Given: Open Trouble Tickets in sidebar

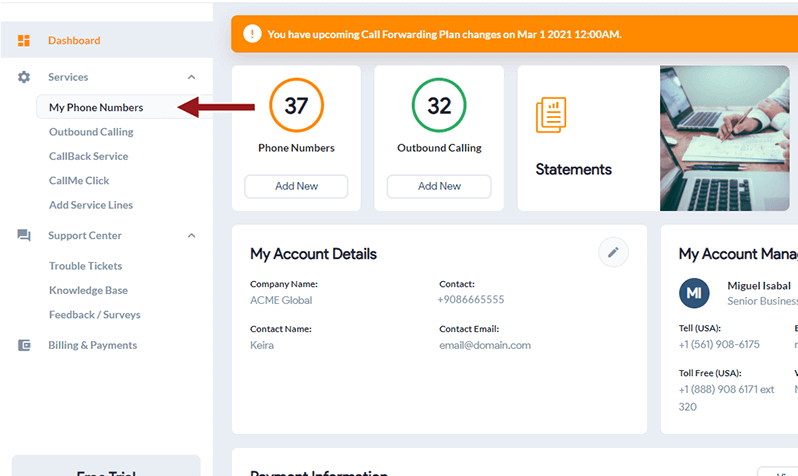Looking at the screenshot, I should (86, 266).
